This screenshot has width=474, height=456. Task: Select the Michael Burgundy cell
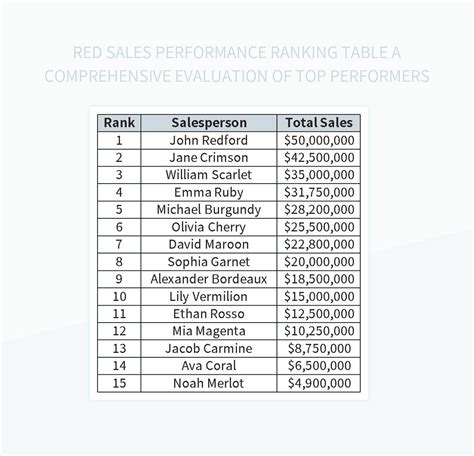(x=209, y=210)
